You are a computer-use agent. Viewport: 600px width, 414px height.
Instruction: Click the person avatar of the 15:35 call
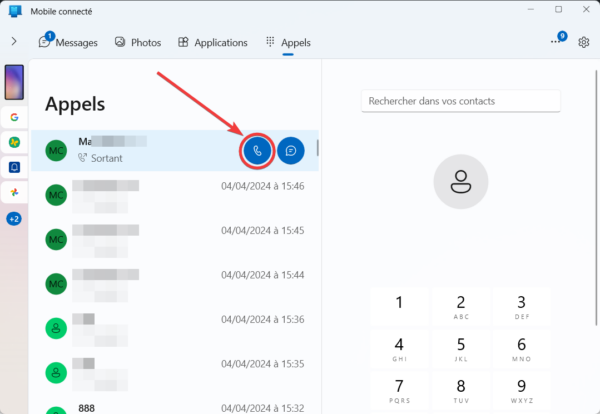[x=56, y=373]
